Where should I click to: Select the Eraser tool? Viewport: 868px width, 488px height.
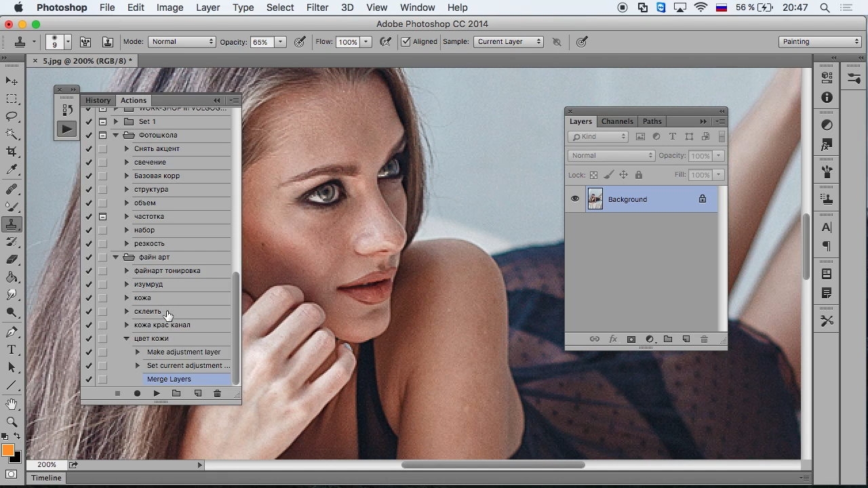pyautogui.click(x=12, y=260)
